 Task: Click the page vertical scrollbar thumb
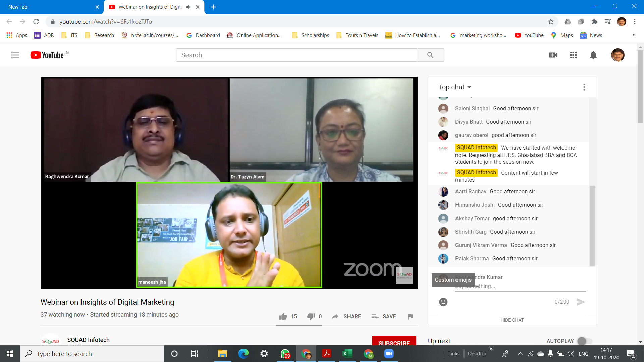[x=640, y=86]
